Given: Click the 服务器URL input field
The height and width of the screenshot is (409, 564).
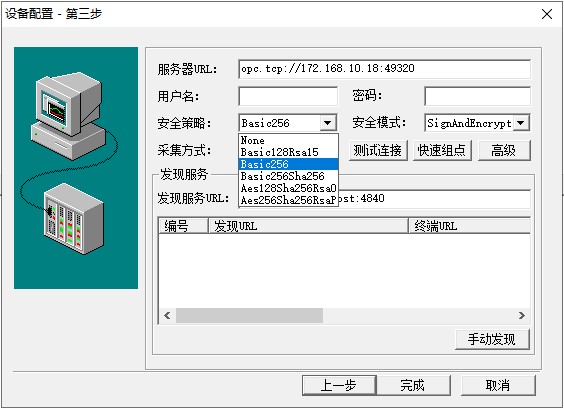Looking at the screenshot, I should (384, 69).
